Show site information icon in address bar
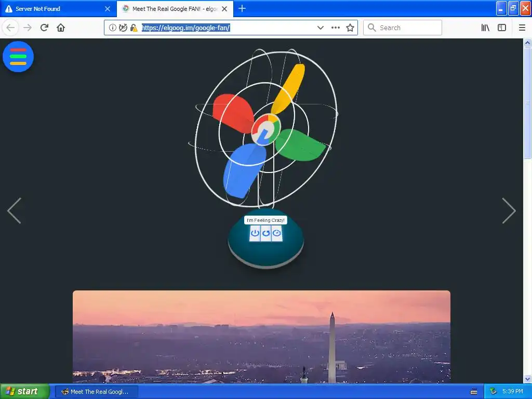The width and height of the screenshot is (532, 399). pyautogui.click(x=113, y=28)
